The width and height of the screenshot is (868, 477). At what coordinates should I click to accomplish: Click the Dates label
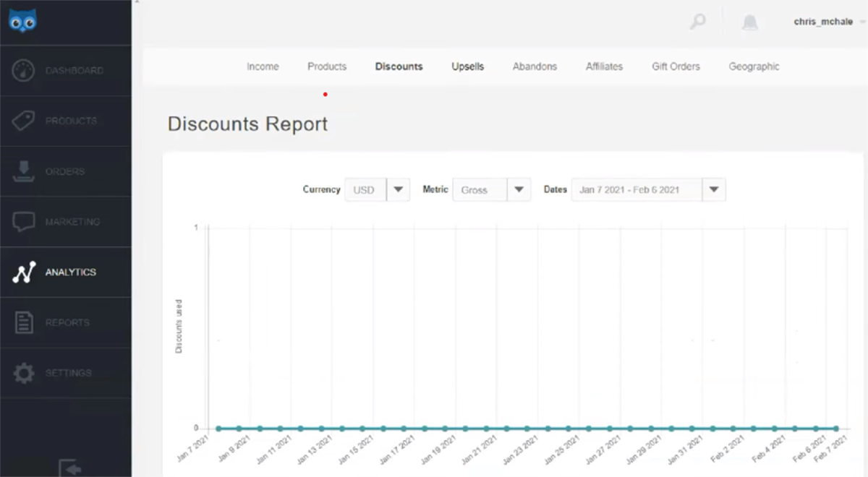(x=556, y=189)
